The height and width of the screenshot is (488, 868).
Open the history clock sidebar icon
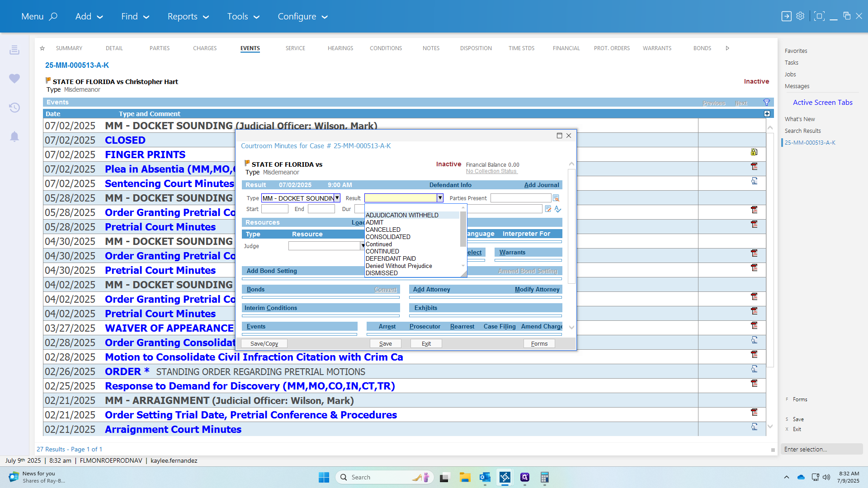tap(14, 108)
